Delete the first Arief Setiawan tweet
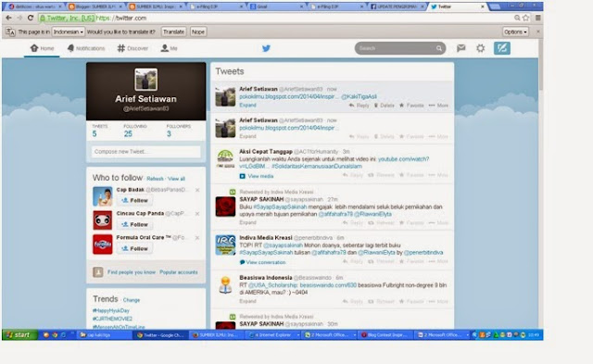 point(384,105)
